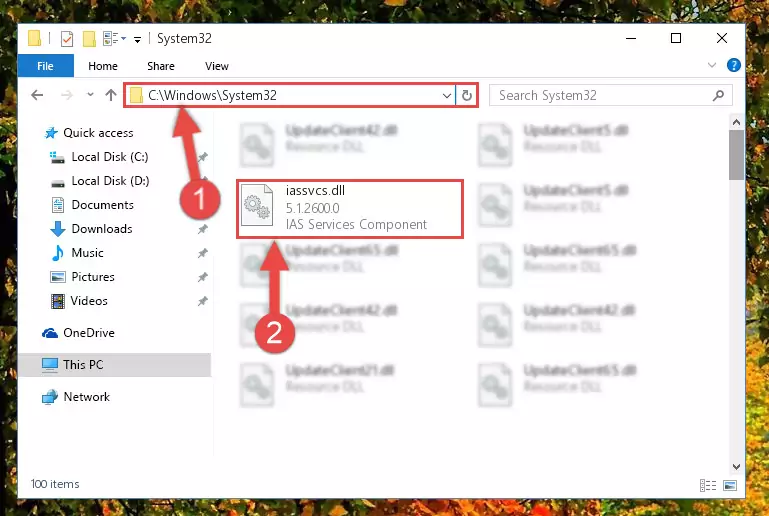Open Local Disk (C:) in sidebar
Screen dimensions: 769x516
click(110, 157)
